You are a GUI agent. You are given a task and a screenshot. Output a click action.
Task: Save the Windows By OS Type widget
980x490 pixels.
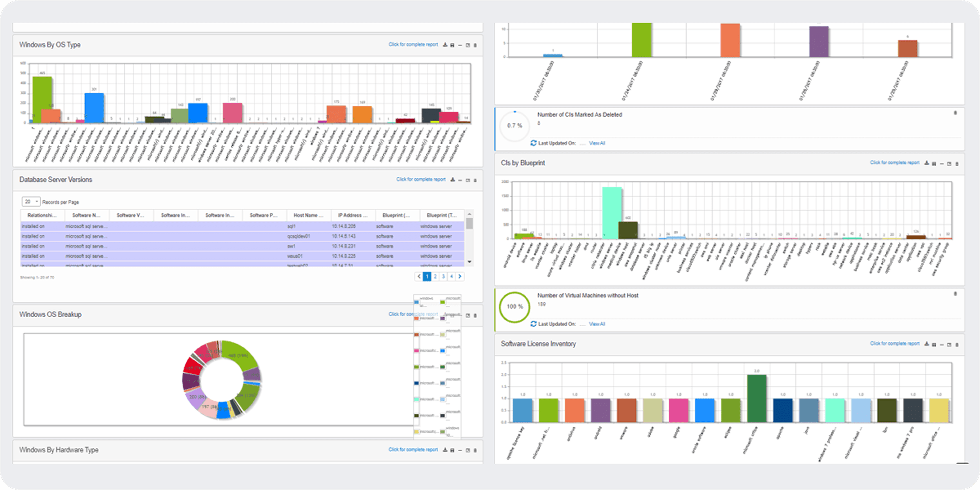pyautogui.click(x=452, y=45)
